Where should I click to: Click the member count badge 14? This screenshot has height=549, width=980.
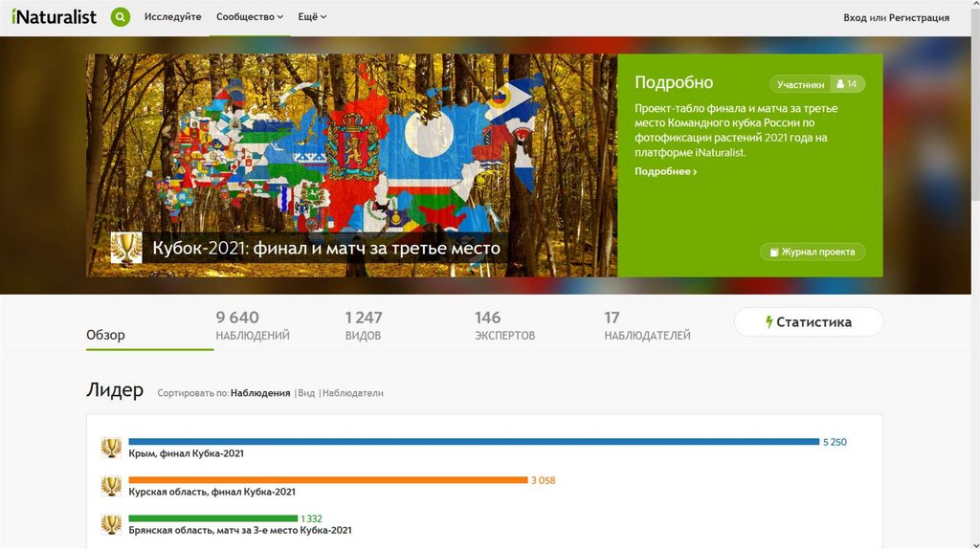[x=848, y=84]
